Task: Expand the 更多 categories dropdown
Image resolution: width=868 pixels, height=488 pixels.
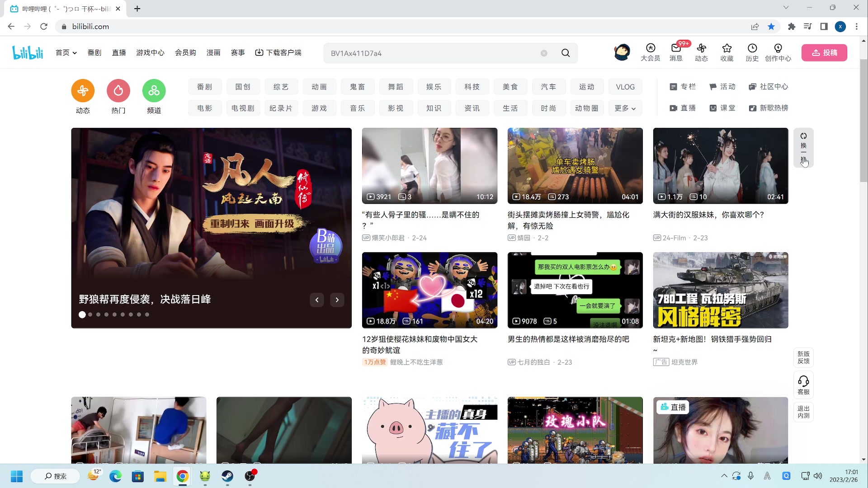Action: click(625, 108)
